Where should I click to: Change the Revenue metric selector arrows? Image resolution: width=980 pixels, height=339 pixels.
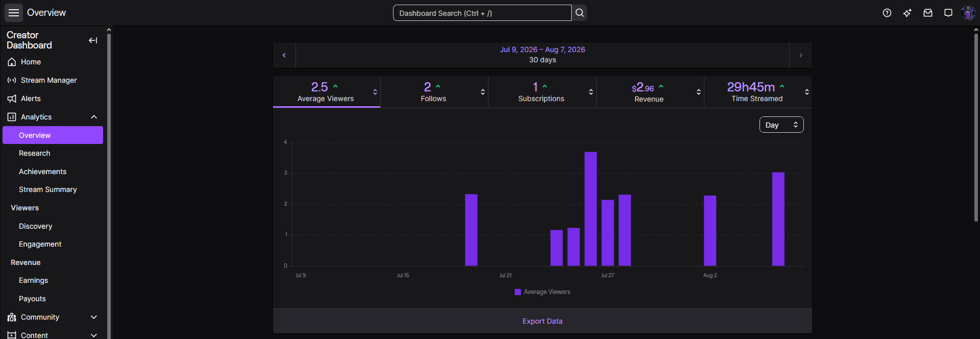pos(698,92)
